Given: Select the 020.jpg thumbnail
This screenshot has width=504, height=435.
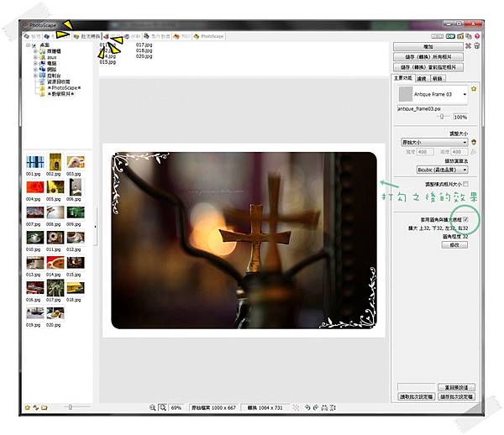Looking at the screenshot, I should click(55, 313).
